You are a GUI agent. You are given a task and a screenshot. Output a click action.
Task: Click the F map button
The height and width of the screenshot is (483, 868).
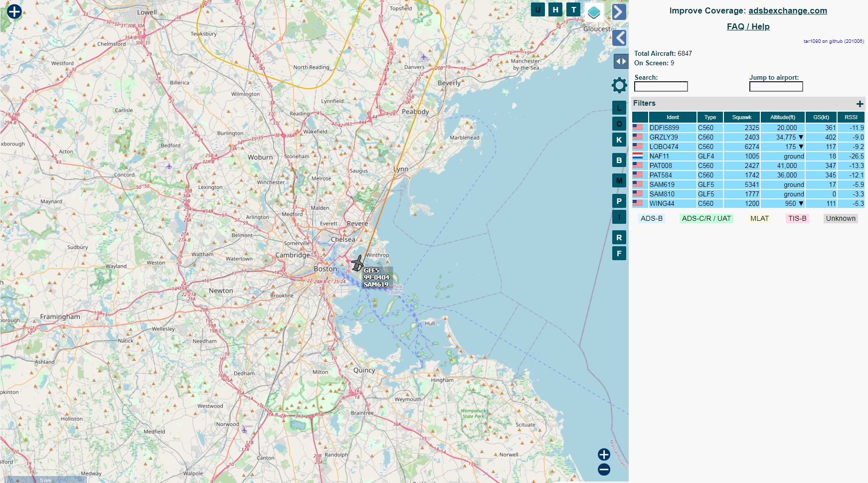pos(619,253)
